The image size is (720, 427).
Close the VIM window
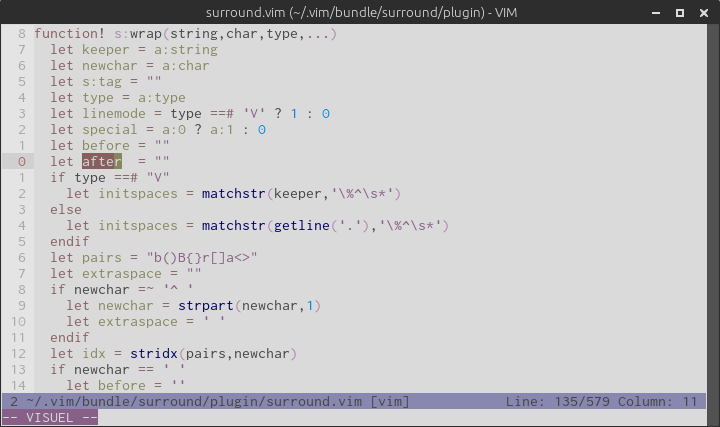coord(704,13)
